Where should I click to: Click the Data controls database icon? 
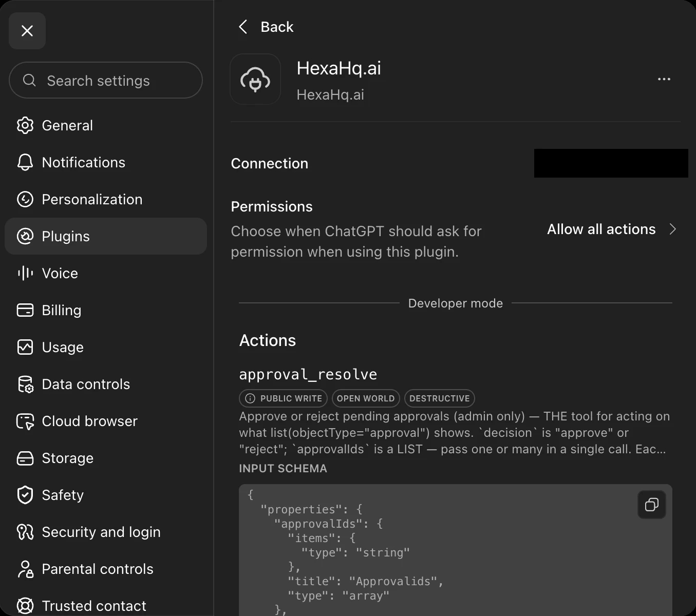tap(25, 384)
